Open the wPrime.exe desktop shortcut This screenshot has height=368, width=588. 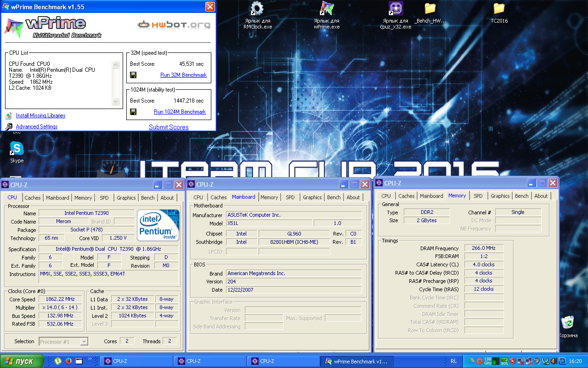(x=327, y=16)
